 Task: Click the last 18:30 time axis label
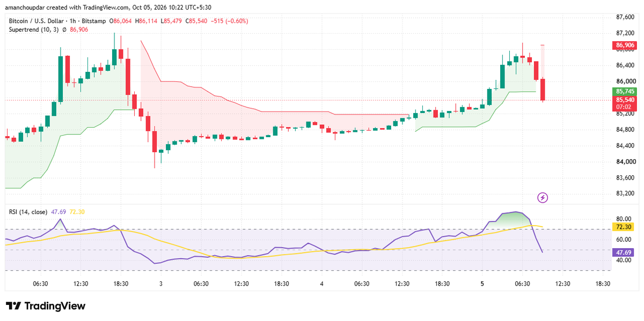point(603,284)
